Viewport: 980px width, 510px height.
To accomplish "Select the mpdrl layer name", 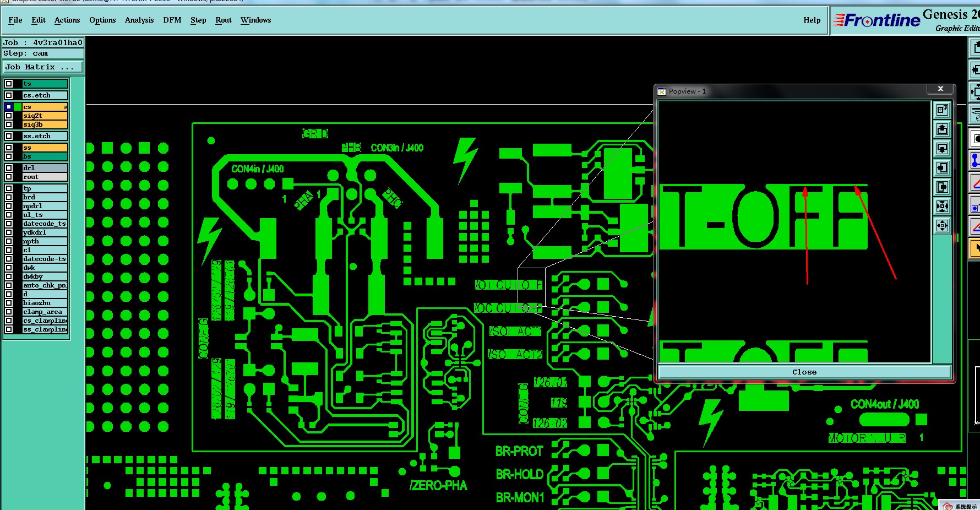I will click(x=45, y=206).
